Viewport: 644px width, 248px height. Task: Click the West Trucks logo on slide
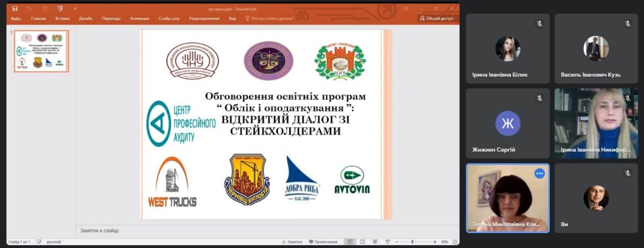[x=172, y=182]
